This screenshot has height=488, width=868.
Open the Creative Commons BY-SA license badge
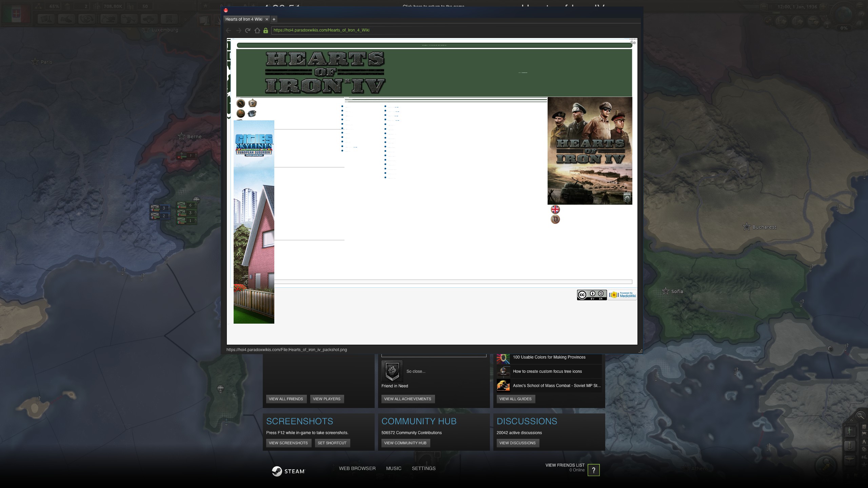(592, 294)
